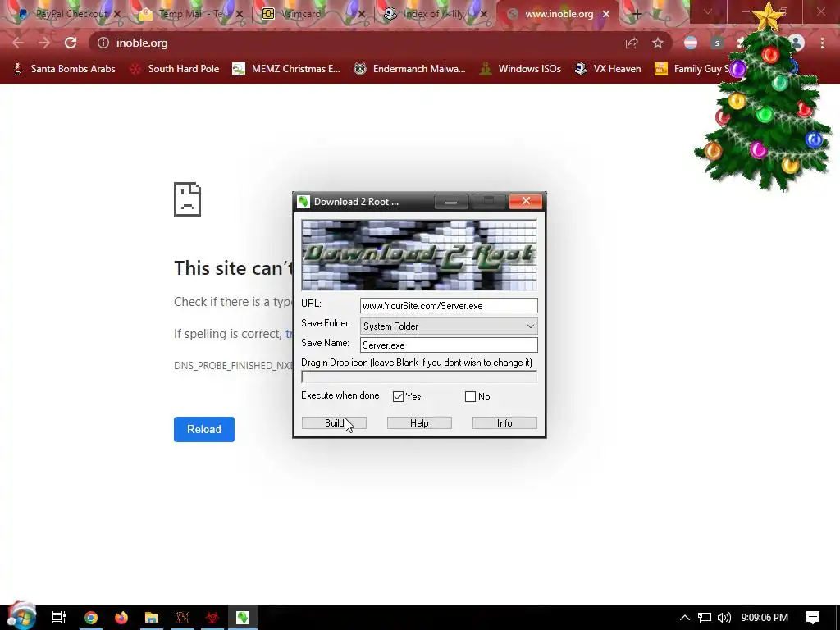Switch to the Vsimcard tab
This screenshot has width=840, height=630.
click(311, 15)
